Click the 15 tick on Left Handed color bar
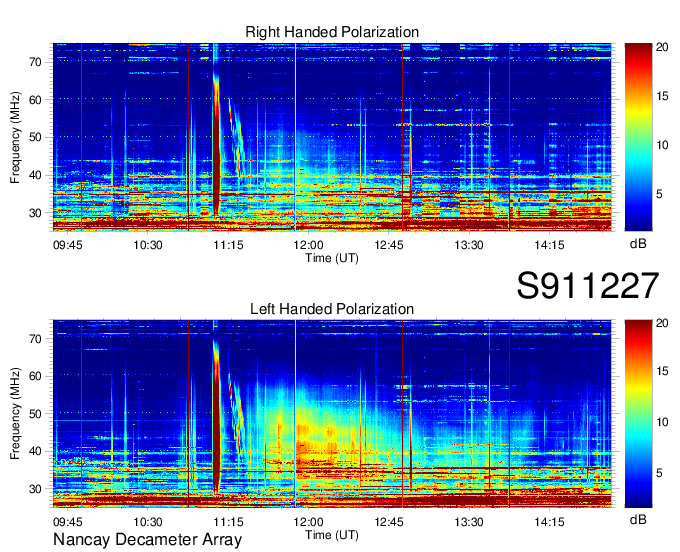The height and width of the screenshot is (552, 680). (x=662, y=372)
